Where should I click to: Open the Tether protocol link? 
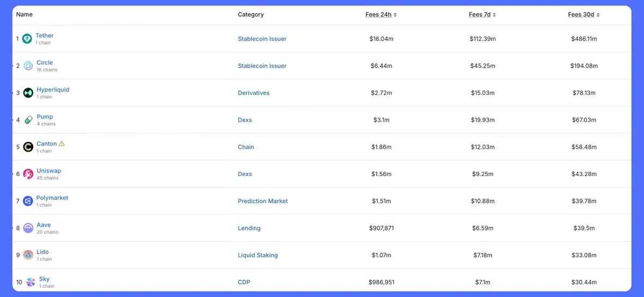tap(45, 35)
